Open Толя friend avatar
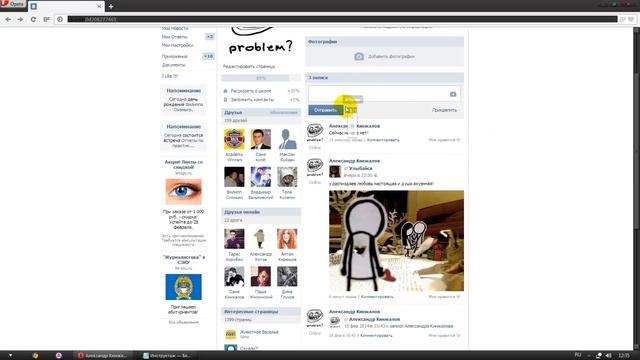640x360 pixels. tap(287, 177)
